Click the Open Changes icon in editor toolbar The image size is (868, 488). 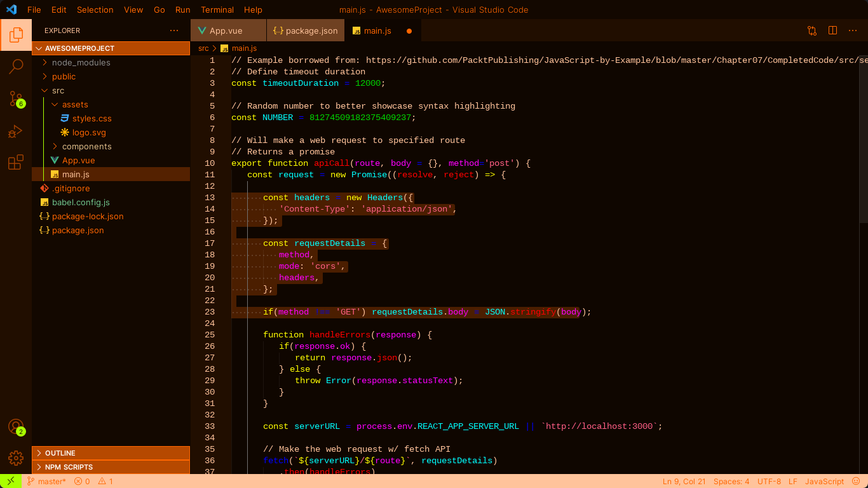pyautogui.click(x=812, y=30)
